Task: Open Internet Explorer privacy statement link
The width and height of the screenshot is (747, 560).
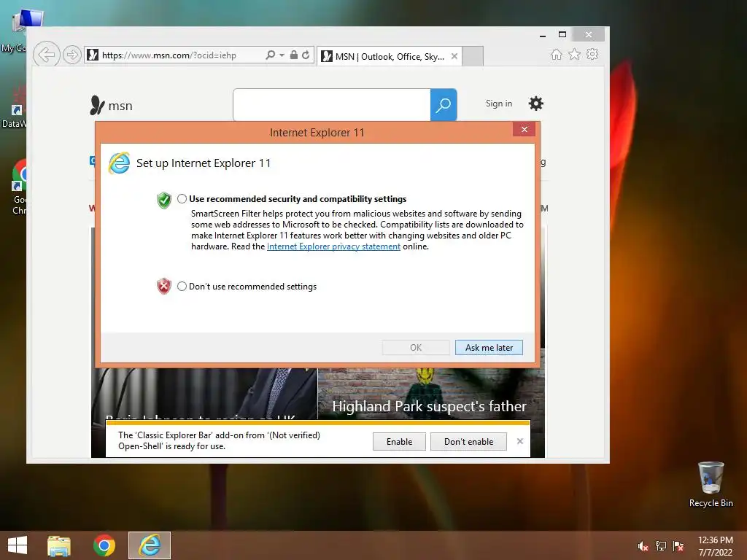Action: point(333,246)
